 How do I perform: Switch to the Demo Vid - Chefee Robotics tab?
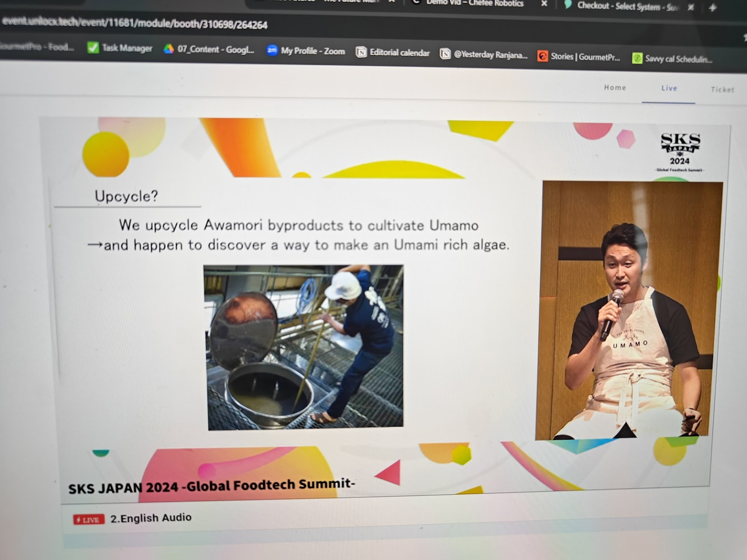tap(475, 3)
